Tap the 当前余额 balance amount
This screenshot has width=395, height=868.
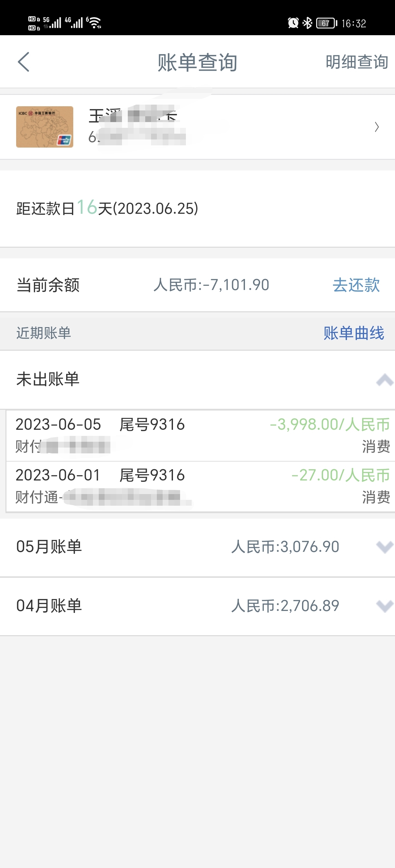[211, 285]
